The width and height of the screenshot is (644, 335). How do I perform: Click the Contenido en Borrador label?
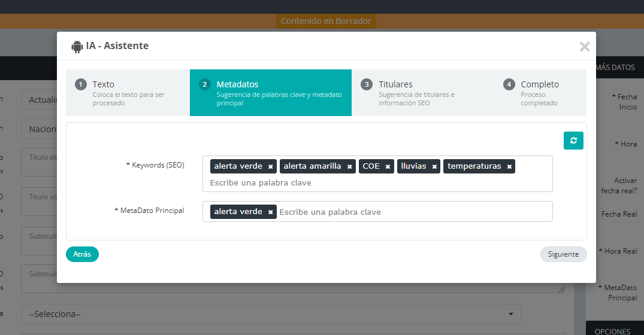pyautogui.click(x=326, y=21)
